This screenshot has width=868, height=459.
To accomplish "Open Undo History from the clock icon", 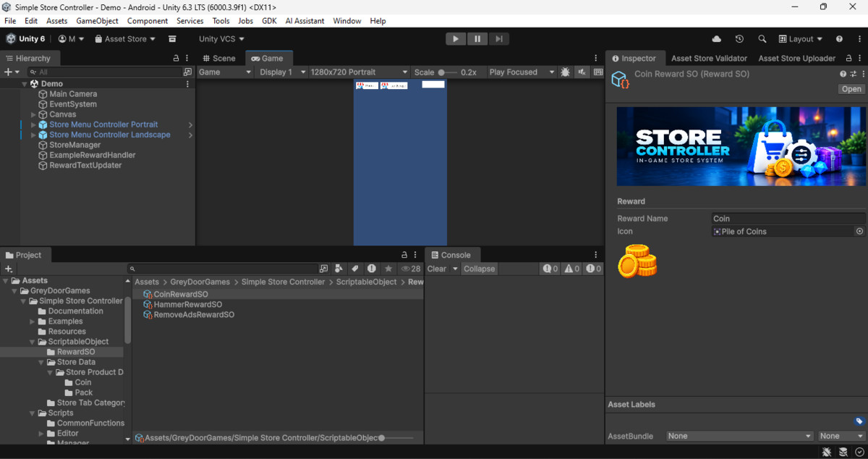I will click(739, 39).
